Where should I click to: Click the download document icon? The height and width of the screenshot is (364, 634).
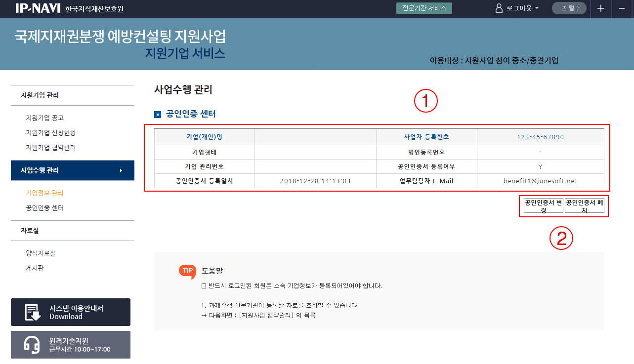tap(33, 312)
